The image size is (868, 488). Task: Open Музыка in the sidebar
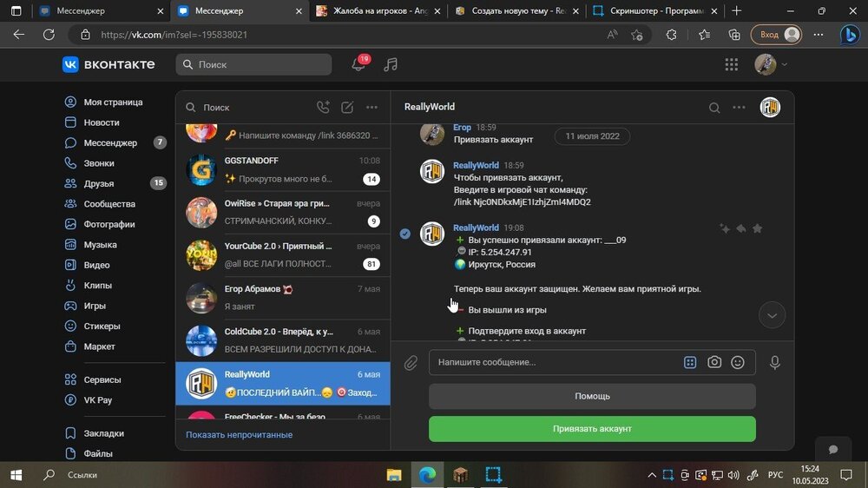point(100,245)
